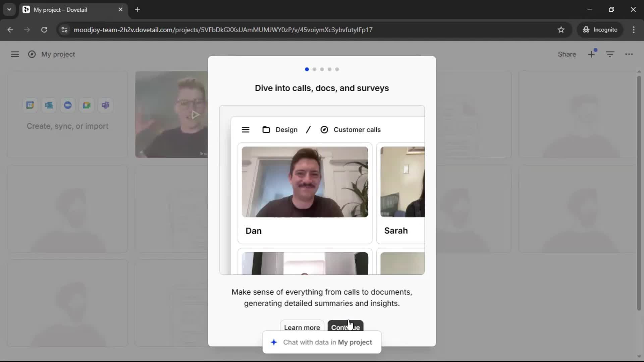Select the last onboarding step dot
This screenshot has width=644, height=362.
coord(337,69)
